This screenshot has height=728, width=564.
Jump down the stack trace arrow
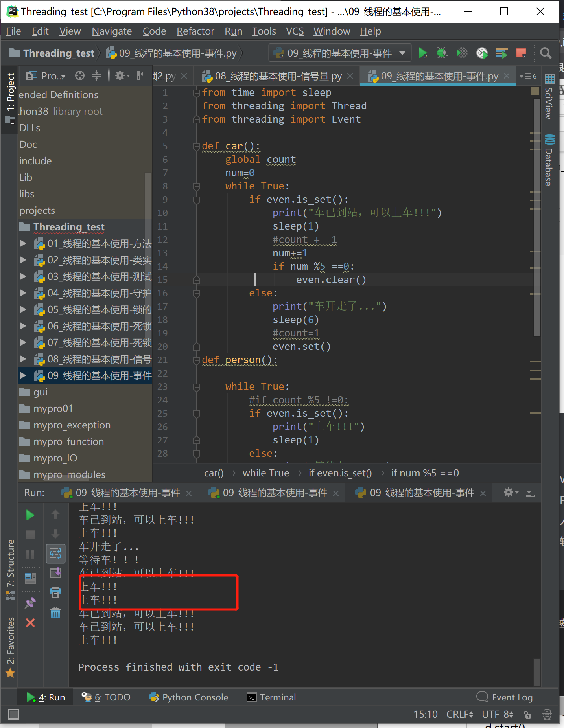click(x=55, y=534)
